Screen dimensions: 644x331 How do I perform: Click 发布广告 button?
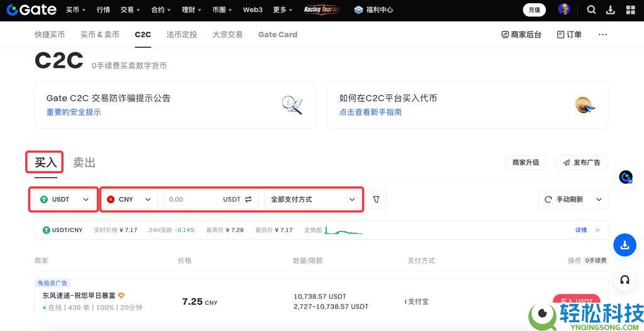pos(582,162)
